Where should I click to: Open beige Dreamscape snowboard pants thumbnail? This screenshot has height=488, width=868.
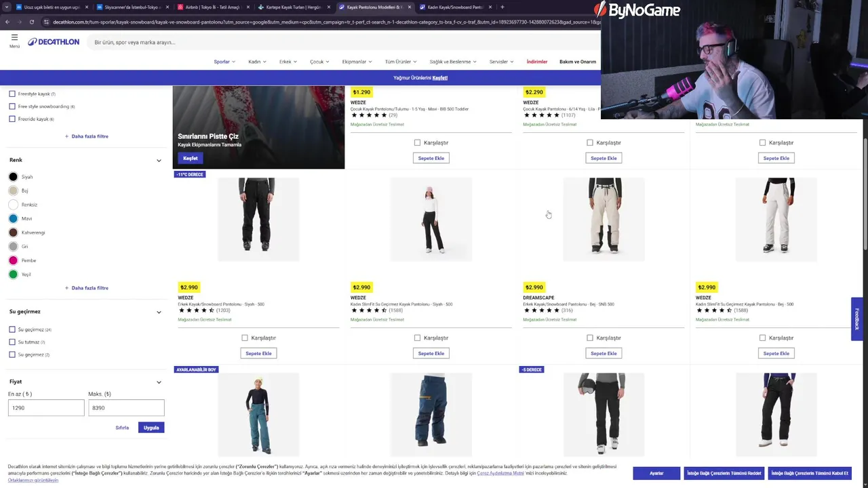(x=604, y=220)
